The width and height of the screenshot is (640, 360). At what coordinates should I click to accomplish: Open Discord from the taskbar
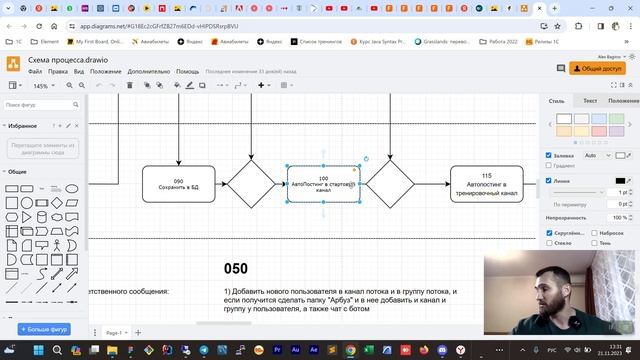coord(442,350)
